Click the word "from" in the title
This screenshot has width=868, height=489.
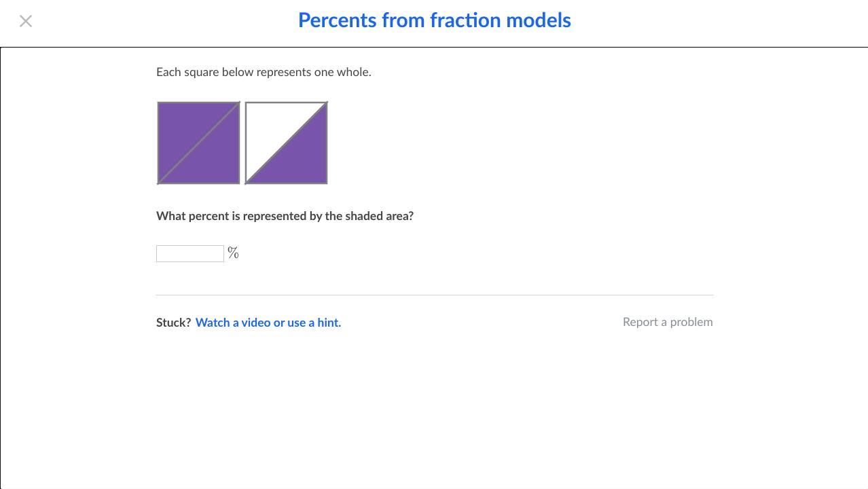click(399, 20)
